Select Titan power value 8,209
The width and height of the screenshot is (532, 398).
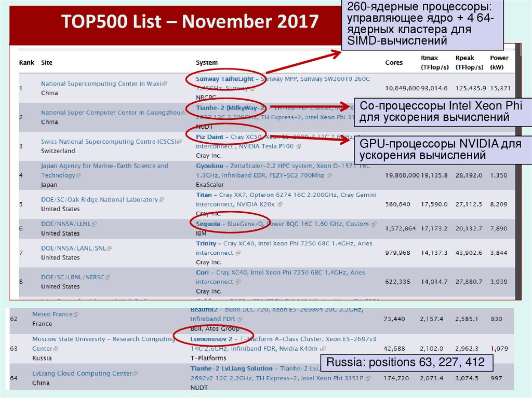(498, 204)
